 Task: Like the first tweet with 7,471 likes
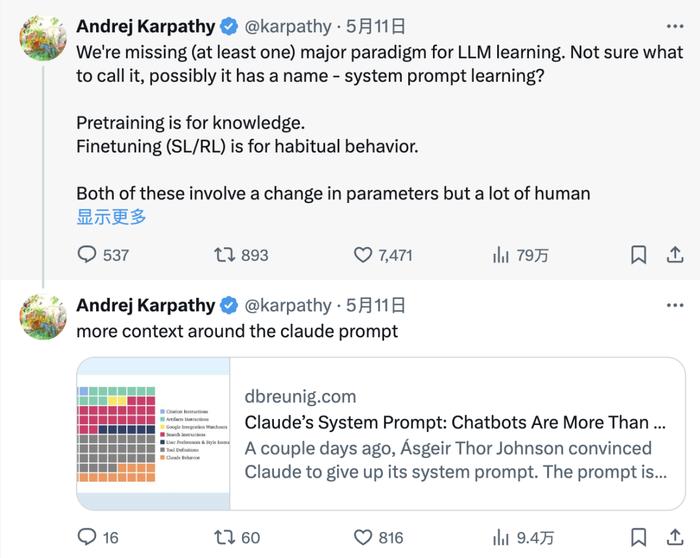[383, 255]
